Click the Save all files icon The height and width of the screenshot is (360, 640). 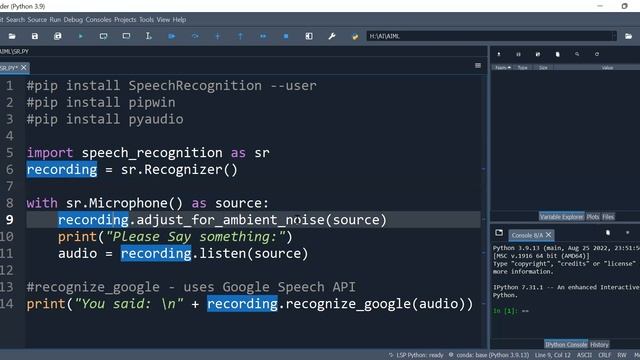[x=58, y=36]
